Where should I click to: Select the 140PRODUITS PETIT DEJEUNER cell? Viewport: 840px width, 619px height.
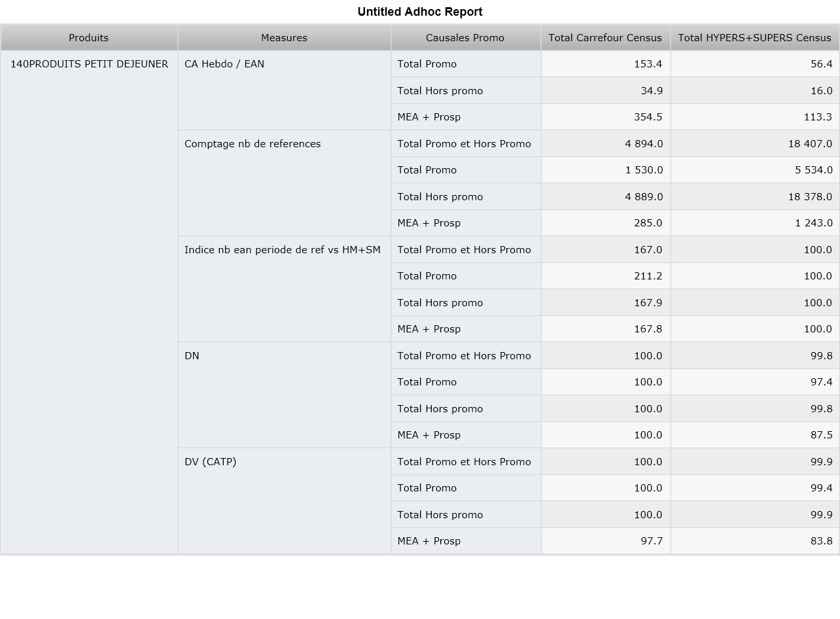pyautogui.click(x=89, y=302)
